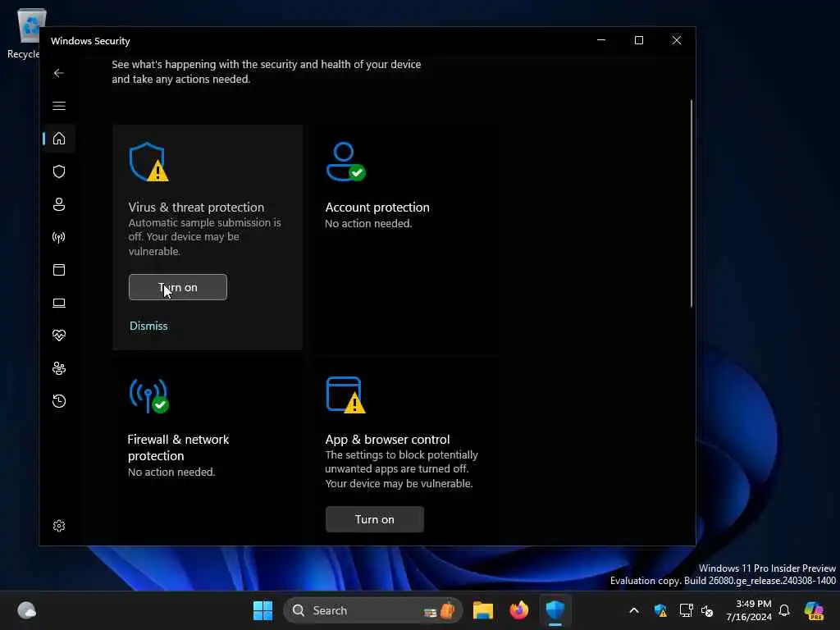The image size is (840, 630).
Task: Open Device performance & health heart icon
Action: click(x=59, y=336)
